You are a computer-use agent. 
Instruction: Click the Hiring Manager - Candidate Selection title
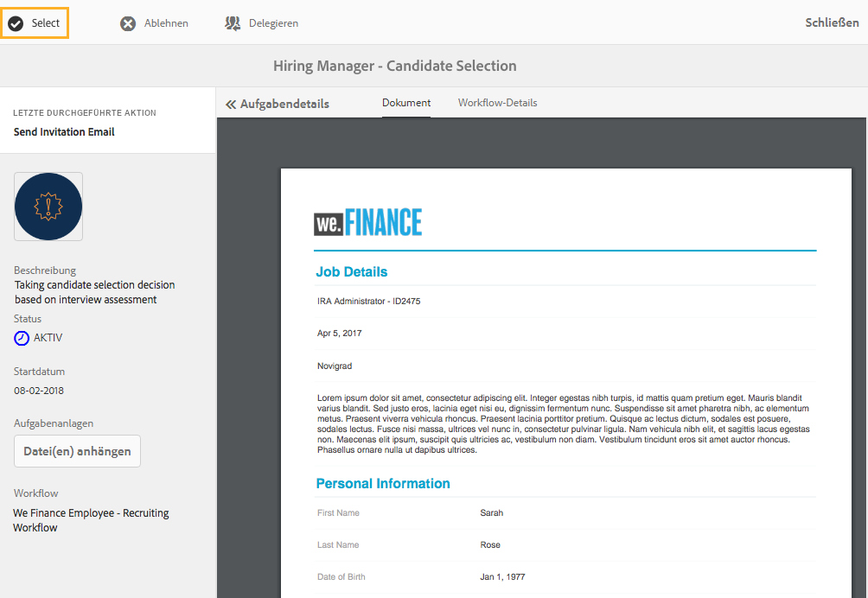tap(394, 66)
